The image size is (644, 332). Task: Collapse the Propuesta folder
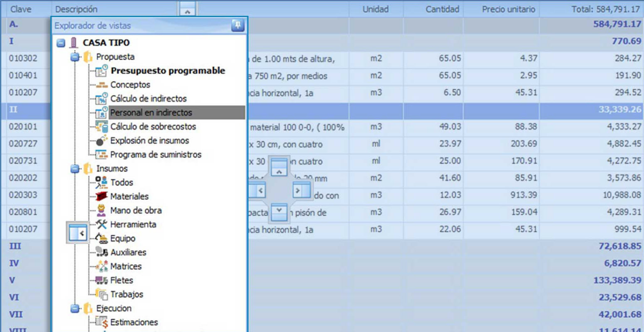[x=75, y=57]
